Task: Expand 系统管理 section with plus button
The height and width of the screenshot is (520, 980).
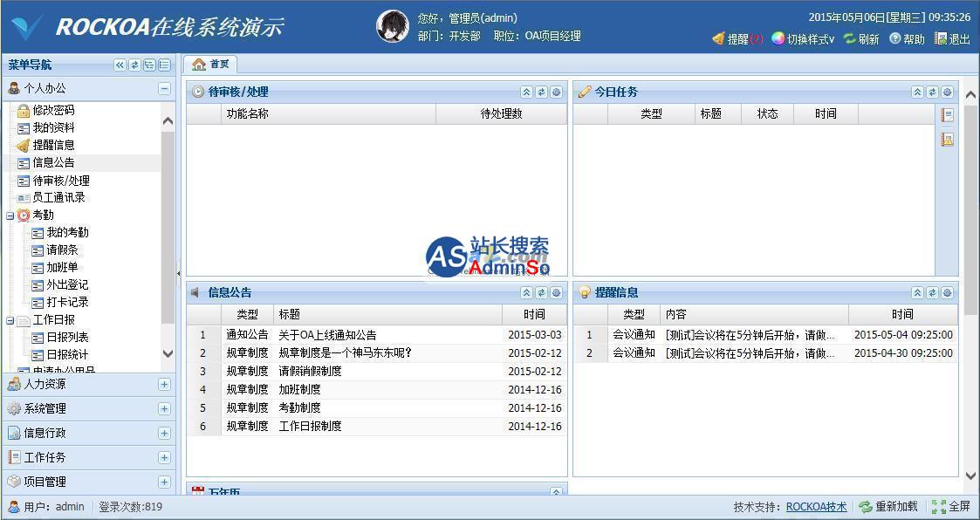Action: 164,408
